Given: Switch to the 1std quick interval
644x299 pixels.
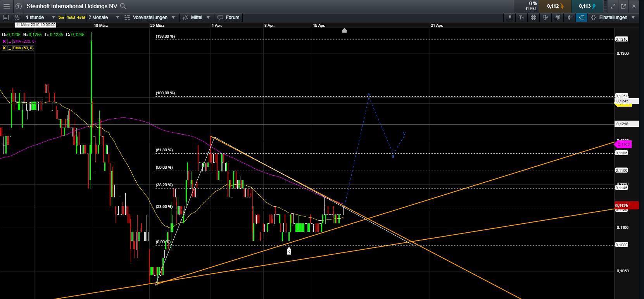Looking at the screenshot, I should pyautogui.click(x=71, y=17).
